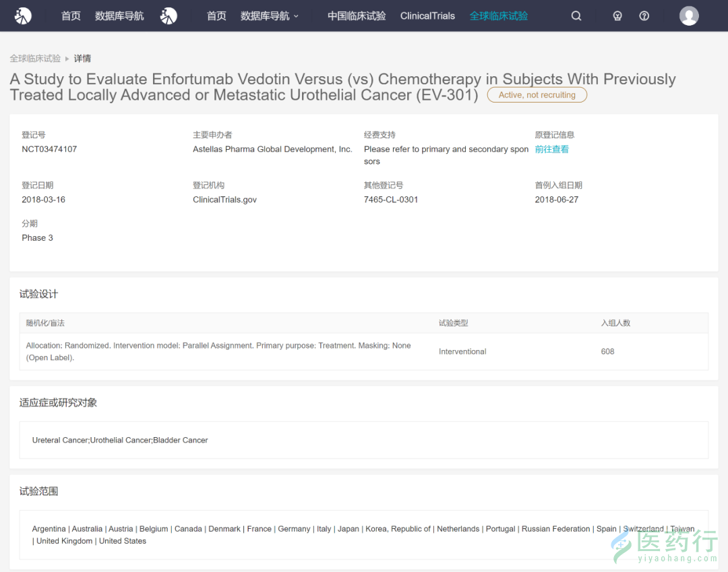Click the 试验设计 section heading
Image resolution: width=728 pixels, height=572 pixels.
38,293
